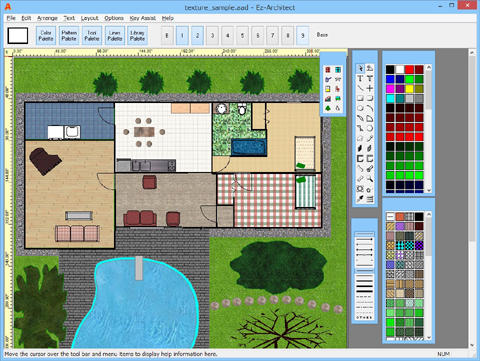The width and height of the screenshot is (480, 361).
Task: Select the arrow pointer tool in tool palette
Action: [360, 69]
